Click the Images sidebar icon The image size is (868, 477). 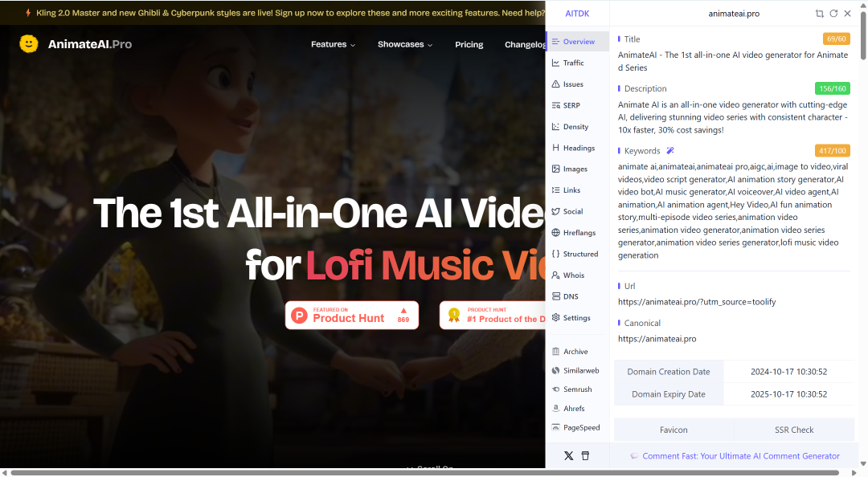(x=556, y=169)
